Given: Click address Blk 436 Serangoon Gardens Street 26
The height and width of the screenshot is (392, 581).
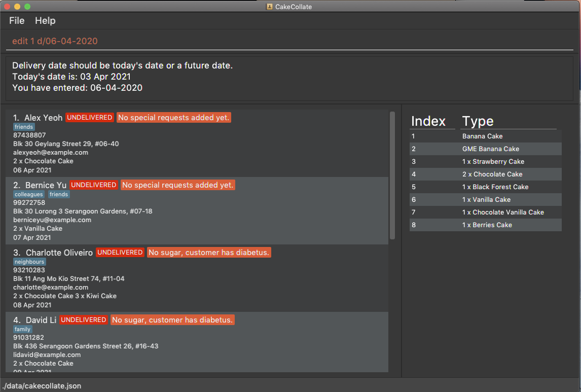Looking at the screenshot, I should [x=86, y=346].
